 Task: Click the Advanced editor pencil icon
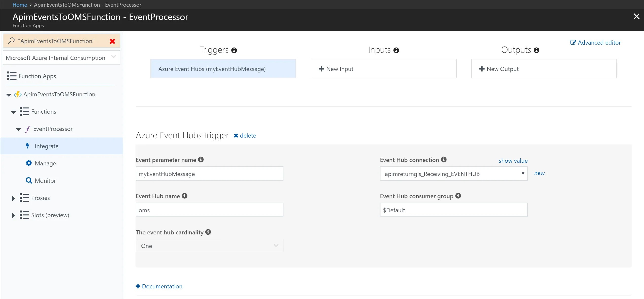coord(573,42)
